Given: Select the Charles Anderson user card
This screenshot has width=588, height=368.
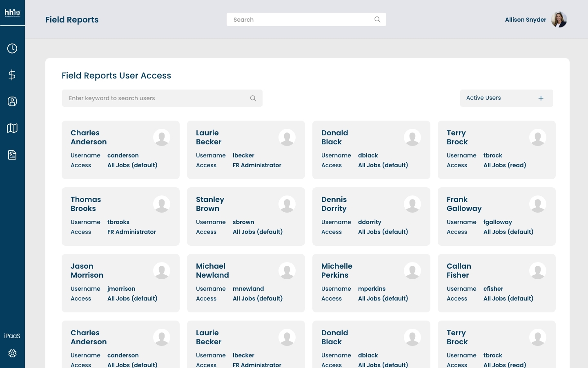Looking at the screenshot, I should click(x=120, y=150).
